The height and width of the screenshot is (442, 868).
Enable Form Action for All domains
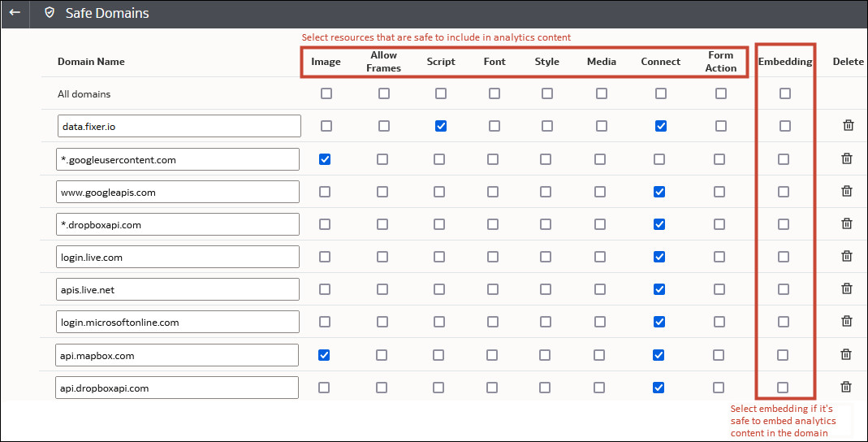click(x=721, y=93)
